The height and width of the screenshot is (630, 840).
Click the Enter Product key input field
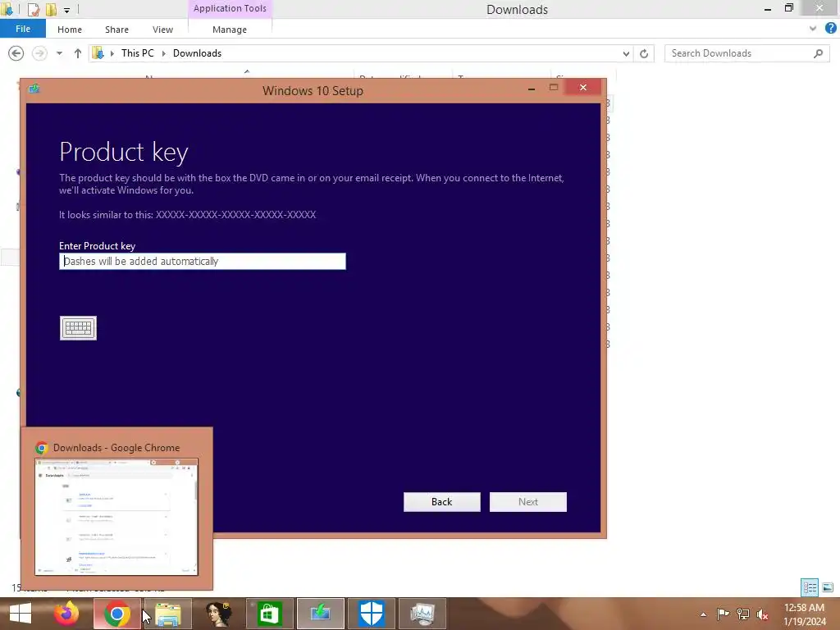click(203, 262)
